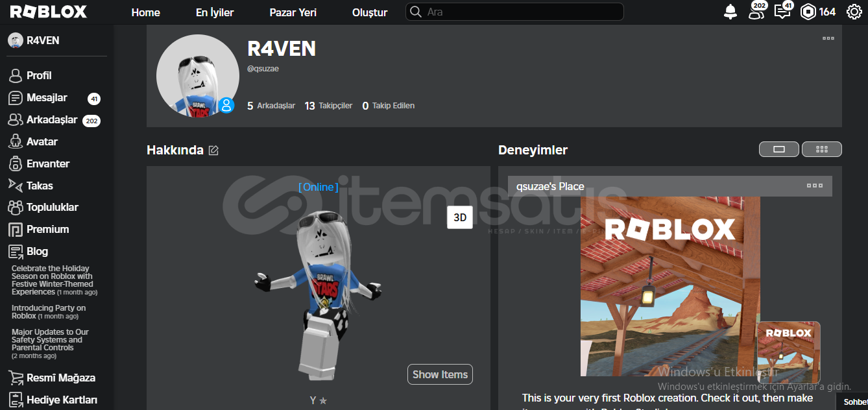
Task: Click the Arkadaşlar 202 count badge
Action: pyautogui.click(x=91, y=121)
